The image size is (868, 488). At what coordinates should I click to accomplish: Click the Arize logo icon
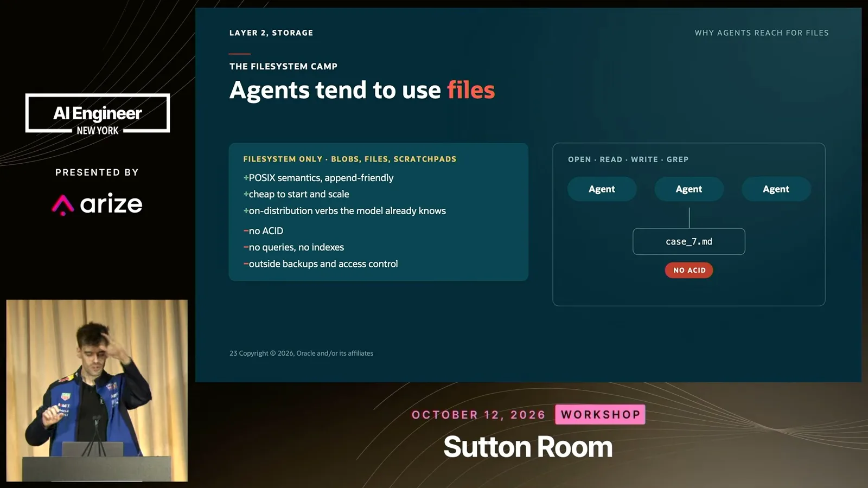point(63,205)
